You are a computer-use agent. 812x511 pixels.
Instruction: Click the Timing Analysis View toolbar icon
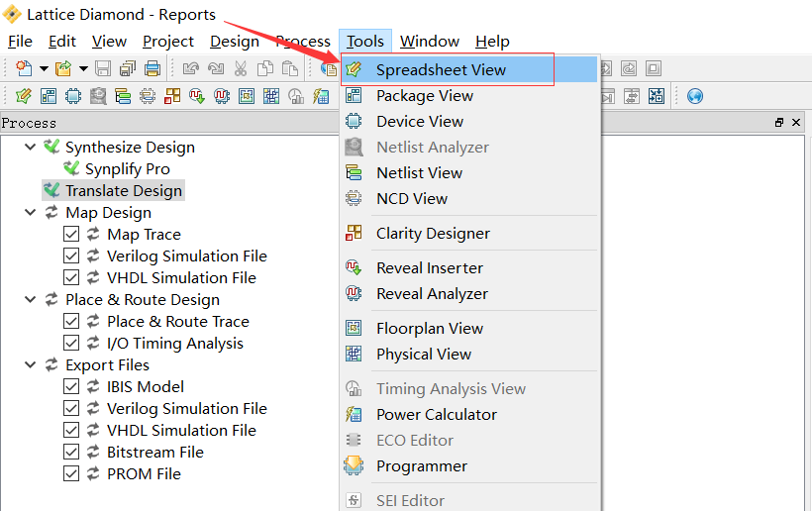click(296, 96)
